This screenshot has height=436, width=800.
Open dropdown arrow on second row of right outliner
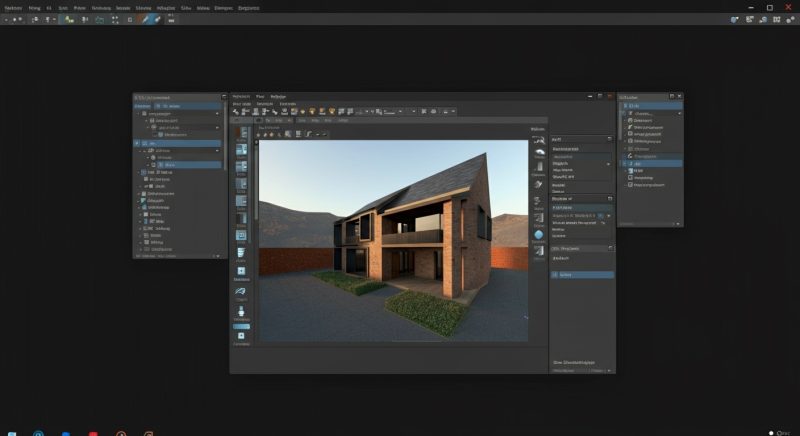click(x=679, y=113)
